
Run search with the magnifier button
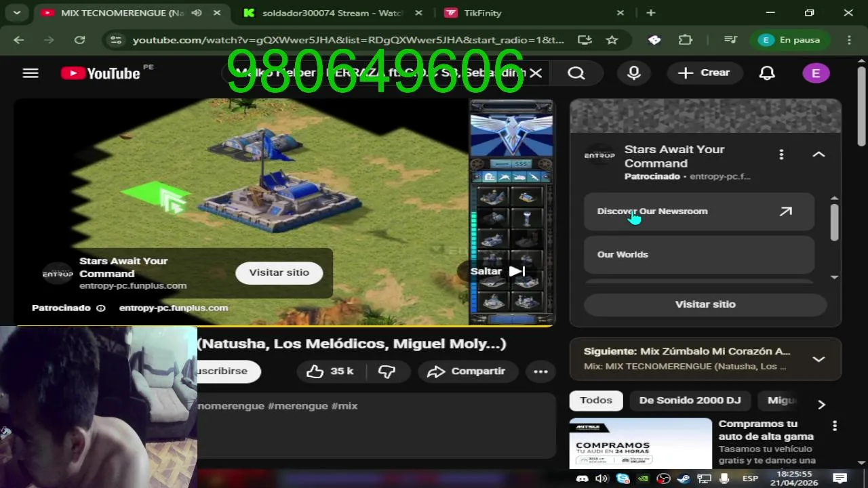pos(576,73)
